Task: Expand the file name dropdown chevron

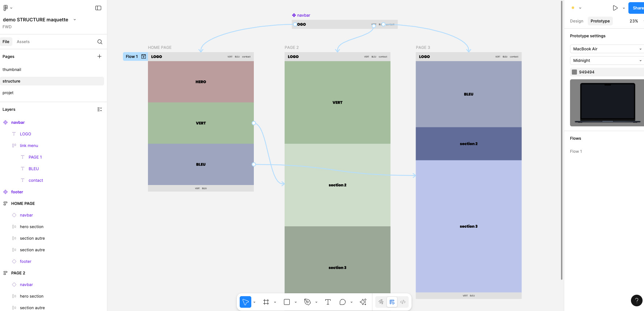Action: 75,20
